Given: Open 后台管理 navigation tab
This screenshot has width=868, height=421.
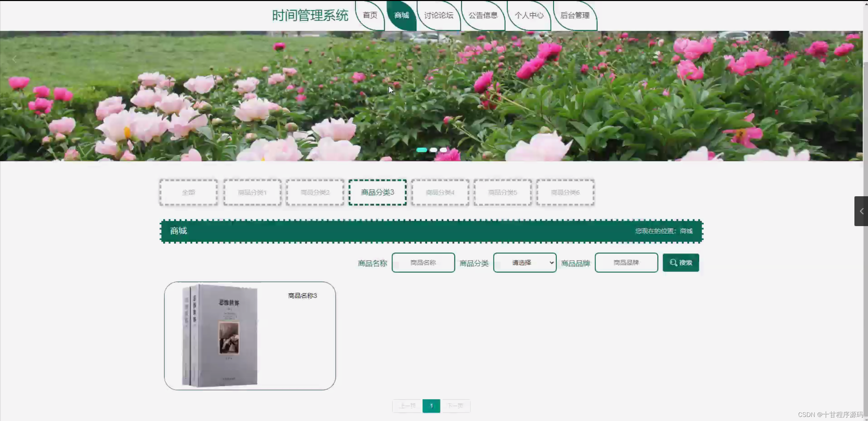Looking at the screenshot, I should (x=575, y=15).
